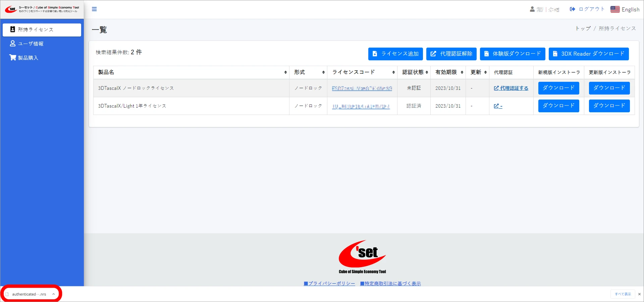Toggle the hamburger sidebar menu icon
The height and width of the screenshot is (302, 644).
[94, 9]
